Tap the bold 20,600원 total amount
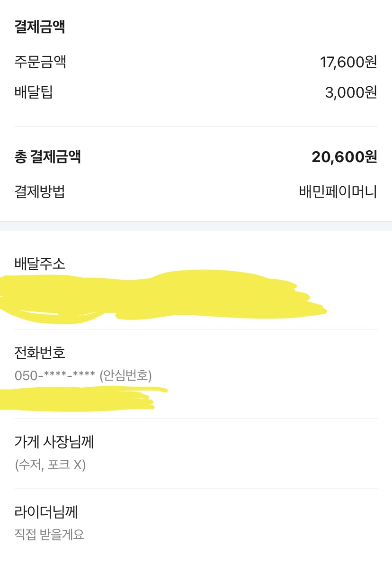Image resolution: width=392 pixels, height=565 pixels. (x=344, y=157)
